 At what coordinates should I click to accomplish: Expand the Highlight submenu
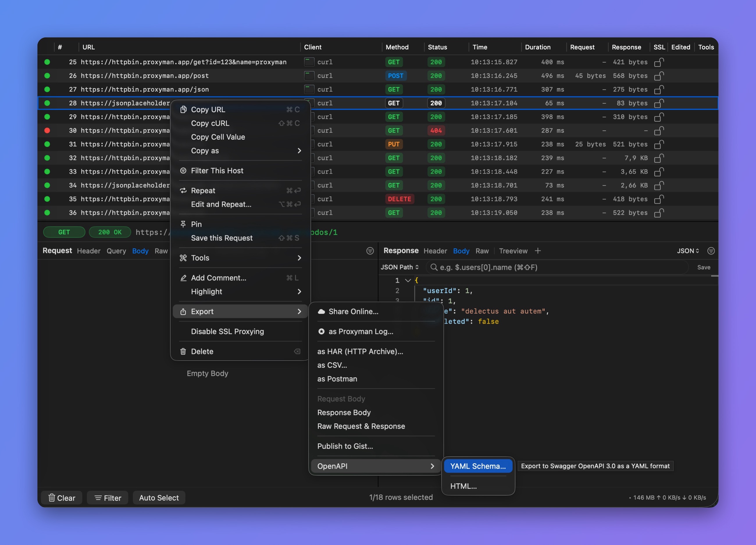tap(240, 291)
